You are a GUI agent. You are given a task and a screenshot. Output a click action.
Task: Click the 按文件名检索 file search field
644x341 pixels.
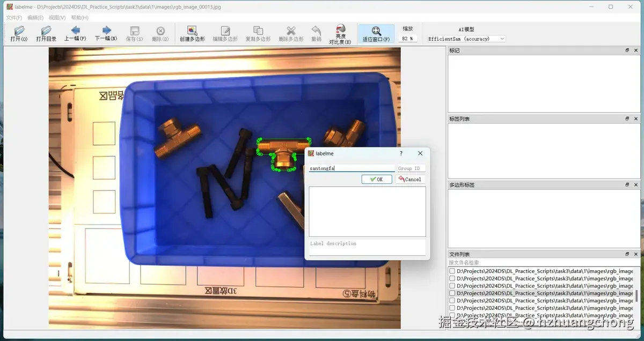pos(544,263)
